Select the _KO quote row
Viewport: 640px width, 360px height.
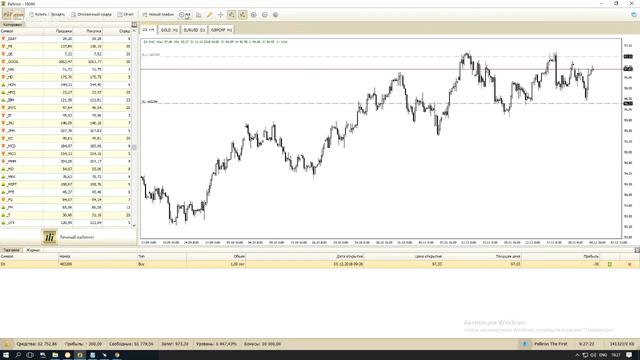pyautogui.click(x=65, y=138)
